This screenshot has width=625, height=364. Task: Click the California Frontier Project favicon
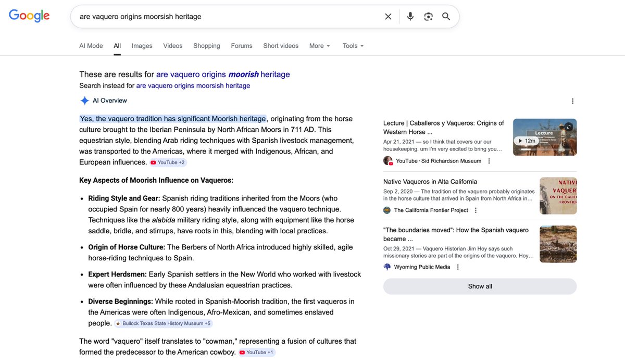pyautogui.click(x=387, y=210)
